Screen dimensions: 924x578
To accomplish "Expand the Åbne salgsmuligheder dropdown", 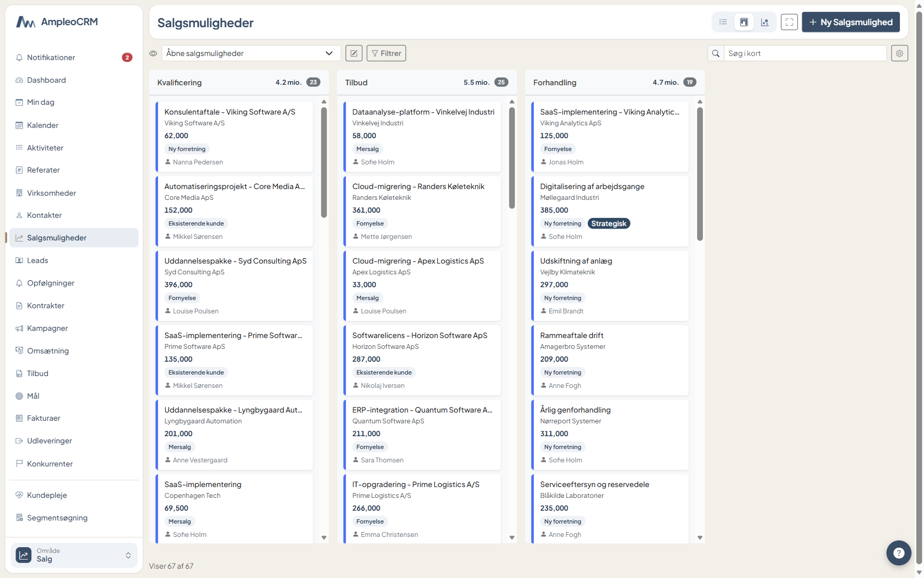I will 251,53.
